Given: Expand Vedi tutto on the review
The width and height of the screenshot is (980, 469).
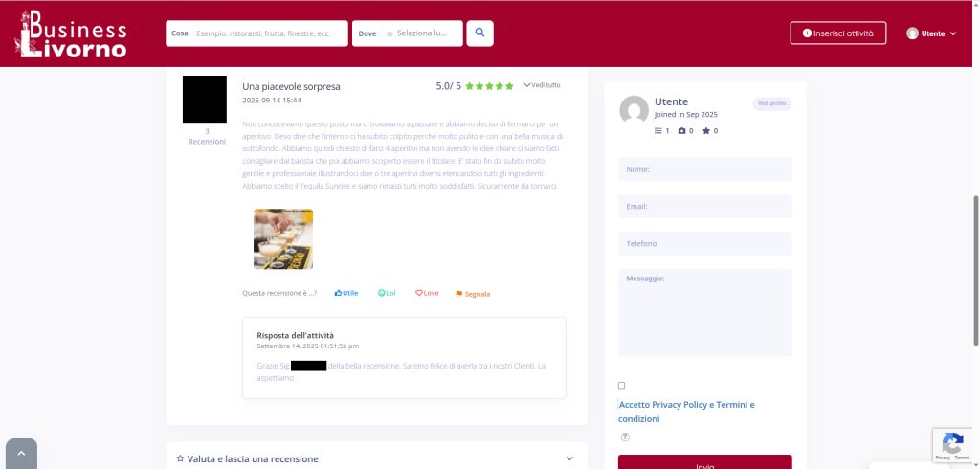Looking at the screenshot, I should [542, 85].
